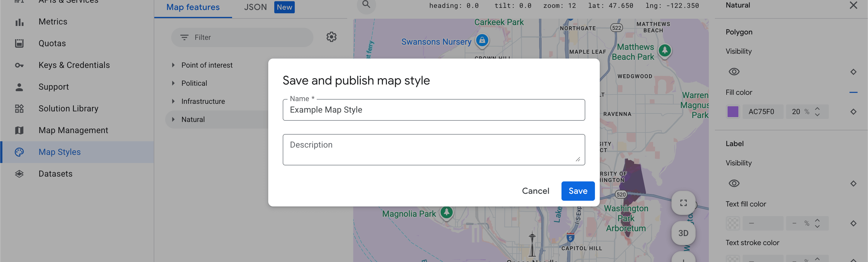
Task: Click keyframe diamond beside Fill color
Action: click(x=853, y=111)
